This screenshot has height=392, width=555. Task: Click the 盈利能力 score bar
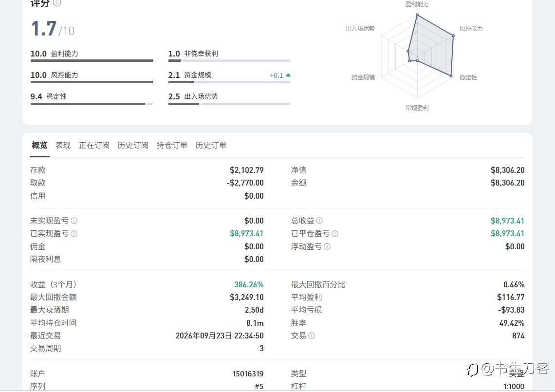92,60
